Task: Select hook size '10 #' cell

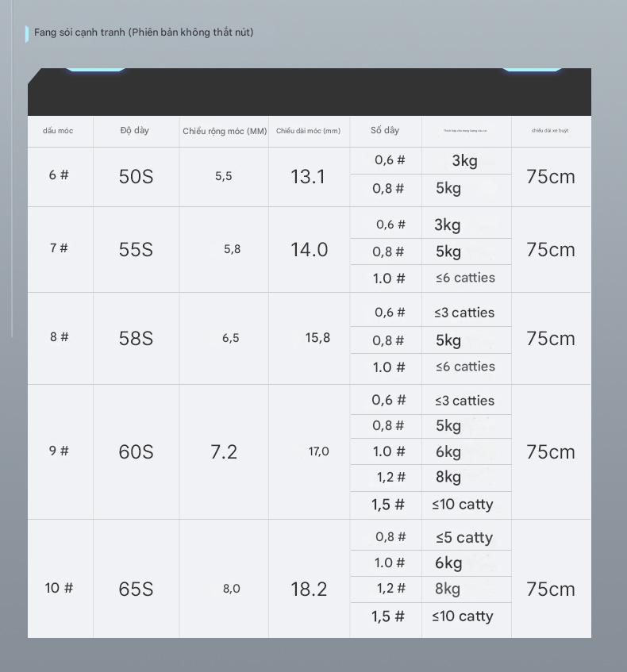Action: tap(59, 588)
